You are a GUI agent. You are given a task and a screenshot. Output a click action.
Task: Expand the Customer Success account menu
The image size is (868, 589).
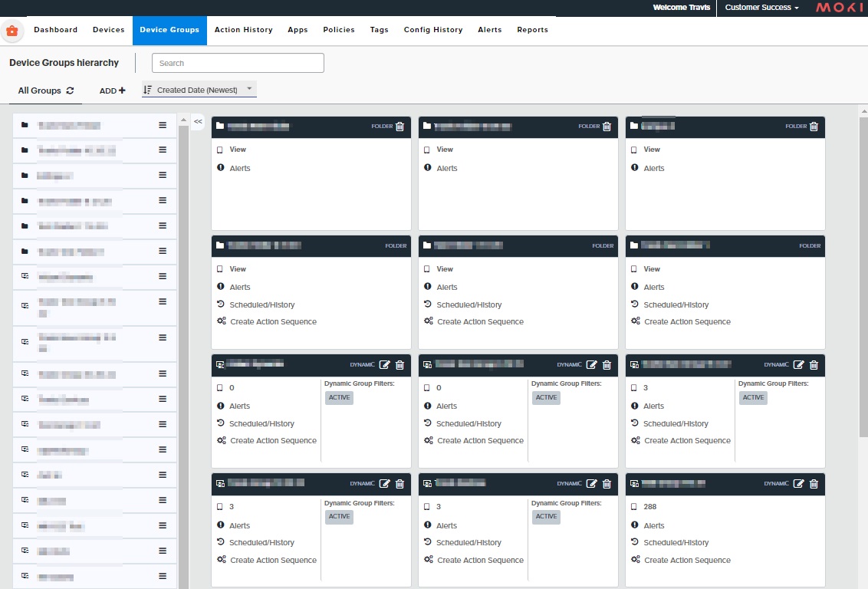761,8
